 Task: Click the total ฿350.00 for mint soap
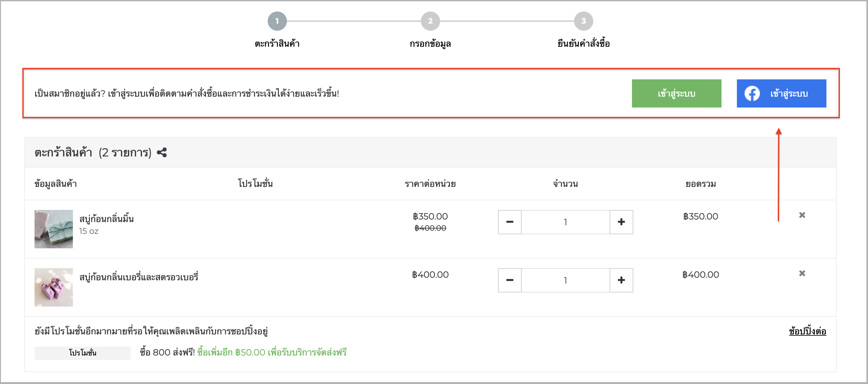coord(700,216)
